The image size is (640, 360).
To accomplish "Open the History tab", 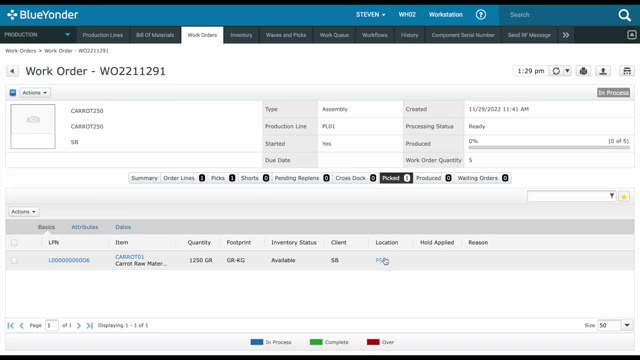I will [409, 35].
